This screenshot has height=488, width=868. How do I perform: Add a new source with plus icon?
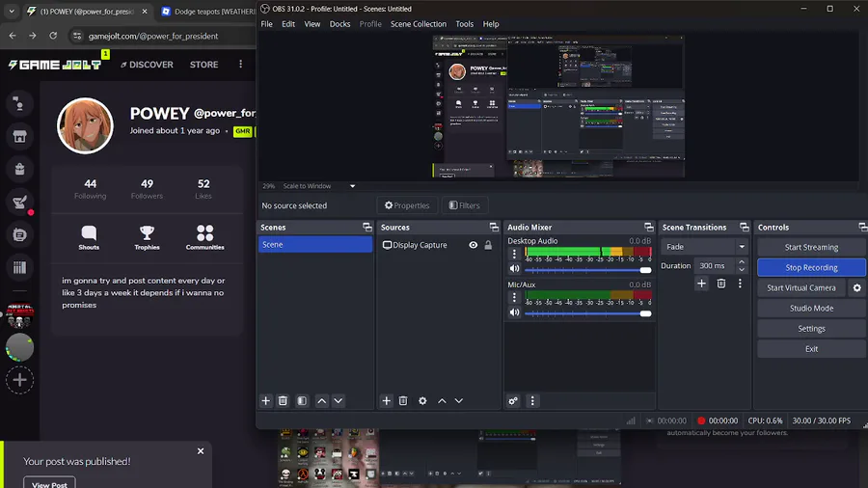click(x=387, y=400)
